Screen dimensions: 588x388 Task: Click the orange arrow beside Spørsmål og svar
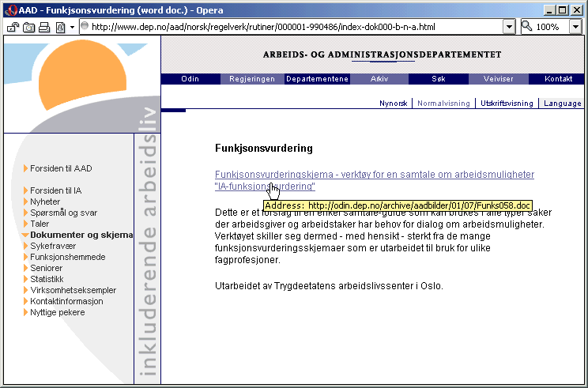coord(25,213)
